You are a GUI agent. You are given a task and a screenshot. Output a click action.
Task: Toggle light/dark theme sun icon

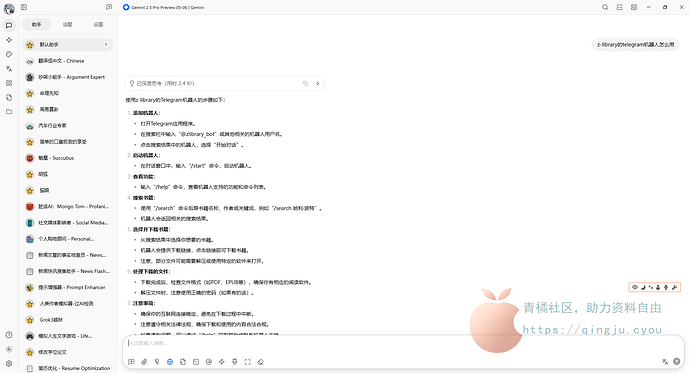[9, 349]
